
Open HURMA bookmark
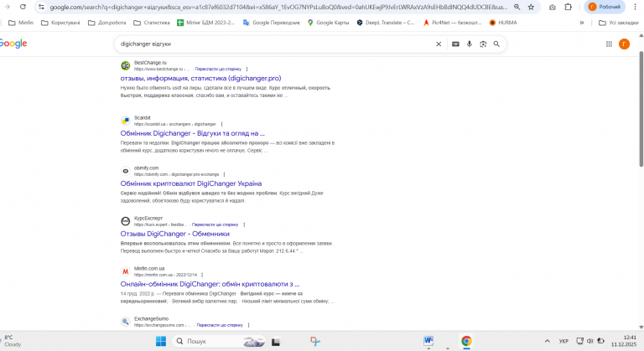point(503,23)
